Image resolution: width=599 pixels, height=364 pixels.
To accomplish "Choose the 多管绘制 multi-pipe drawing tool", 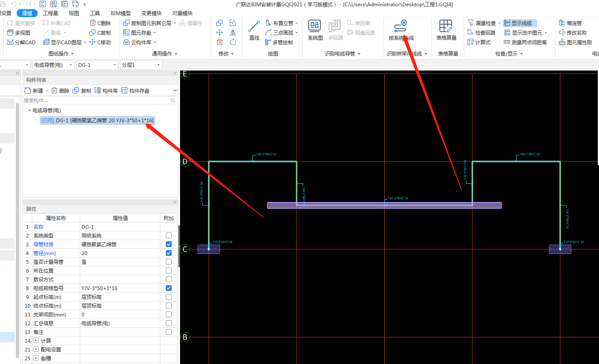I will pyautogui.click(x=279, y=42).
